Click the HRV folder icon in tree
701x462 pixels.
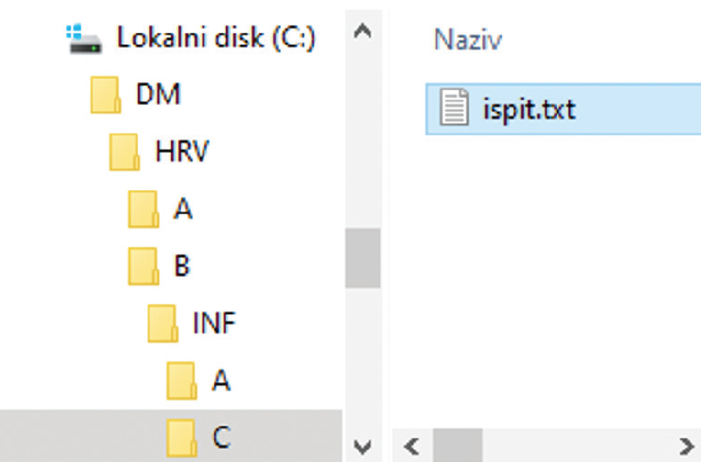click(123, 153)
